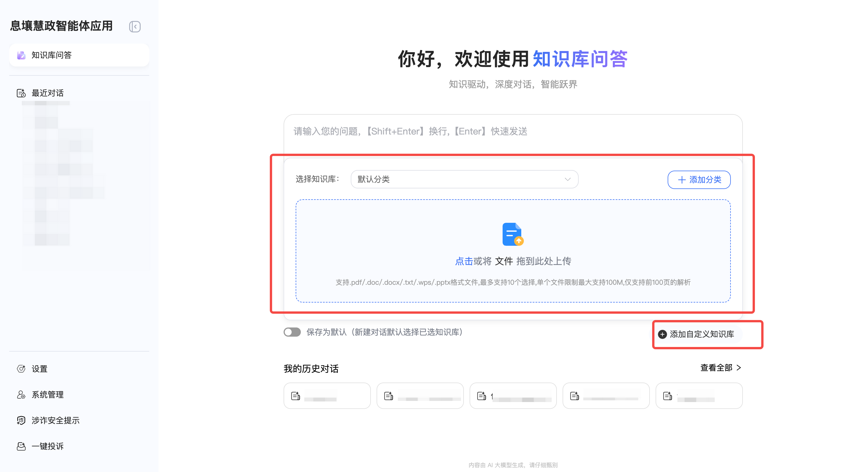Click the 一键投诉 complaint icon

coord(21,446)
